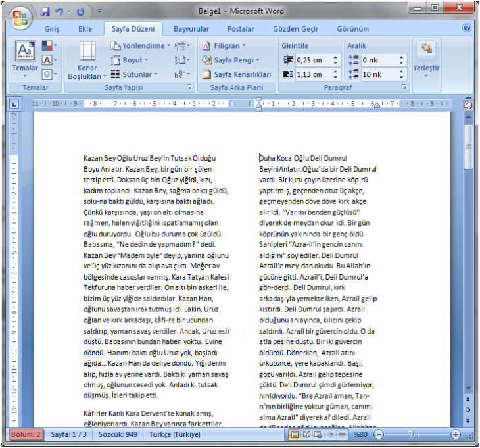Switch to full screen reading view

pos(306,435)
